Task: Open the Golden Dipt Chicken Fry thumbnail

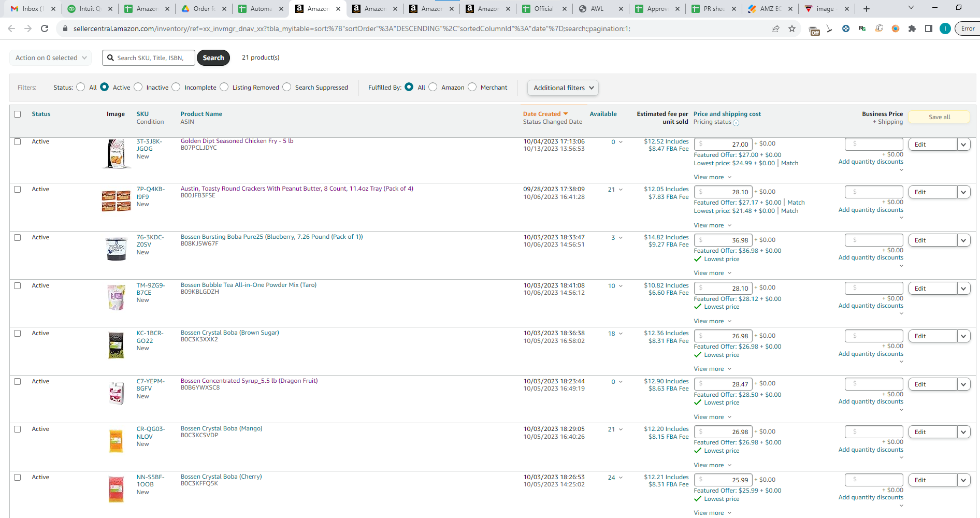Action: [x=117, y=154]
